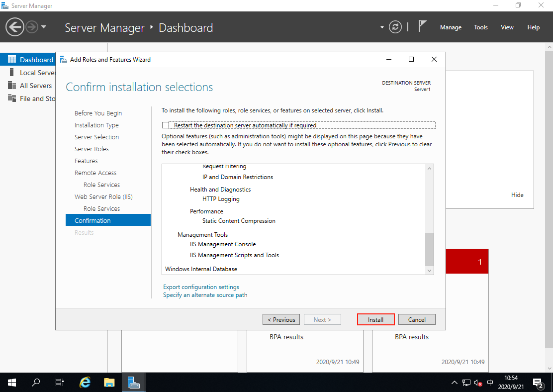
Task: Click the back navigation arrow in Server Manager
Action: click(14, 27)
